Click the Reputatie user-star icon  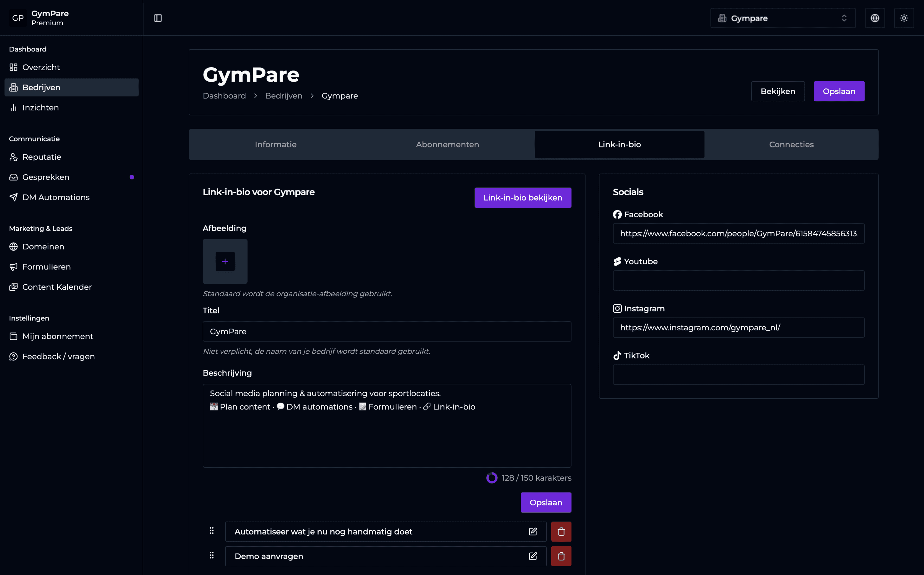click(13, 157)
